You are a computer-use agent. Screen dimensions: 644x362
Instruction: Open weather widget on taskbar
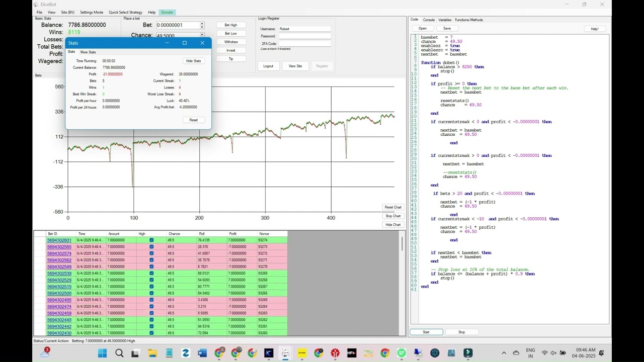tap(45, 352)
